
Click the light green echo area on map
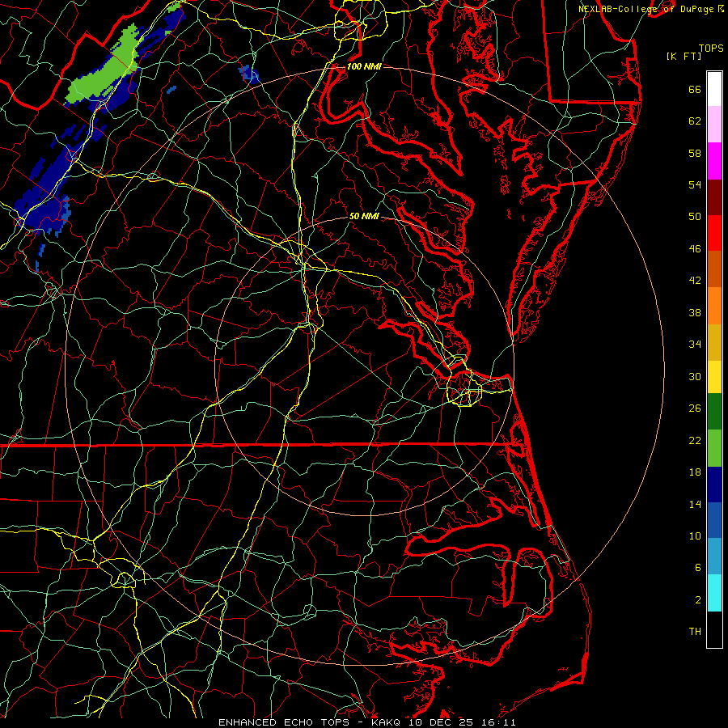pyautogui.click(x=104, y=70)
